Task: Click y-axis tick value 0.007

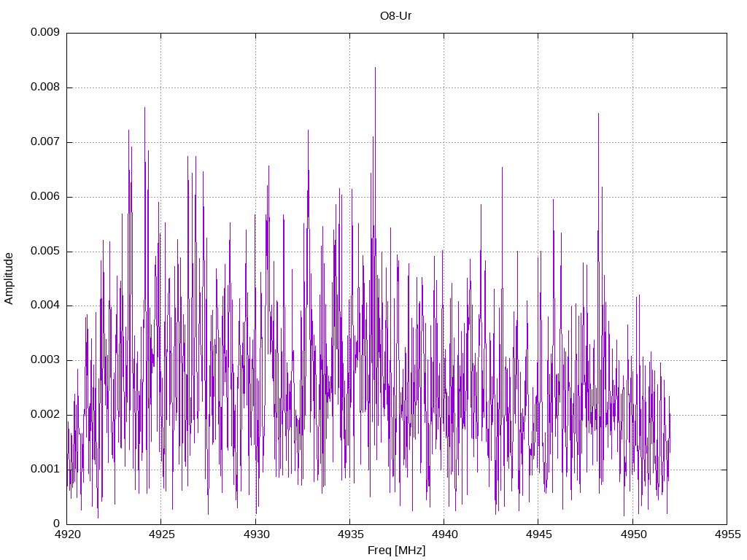Action: pyautogui.click(x=45, y=142)
